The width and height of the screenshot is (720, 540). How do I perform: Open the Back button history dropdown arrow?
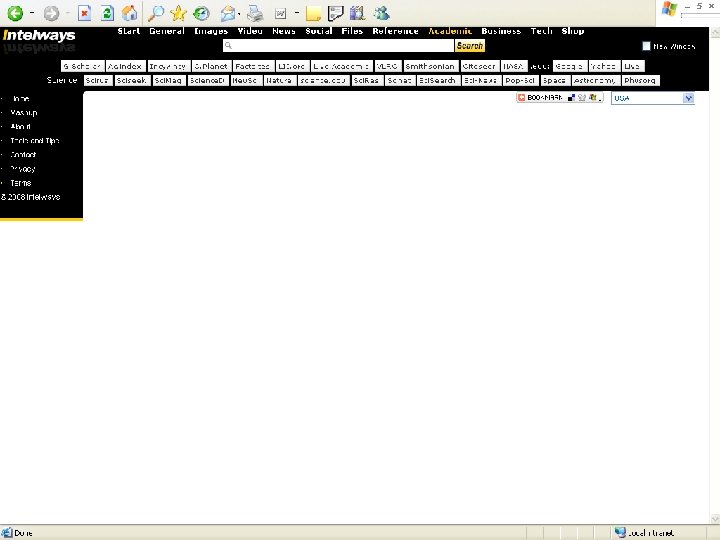click(32, 13)
